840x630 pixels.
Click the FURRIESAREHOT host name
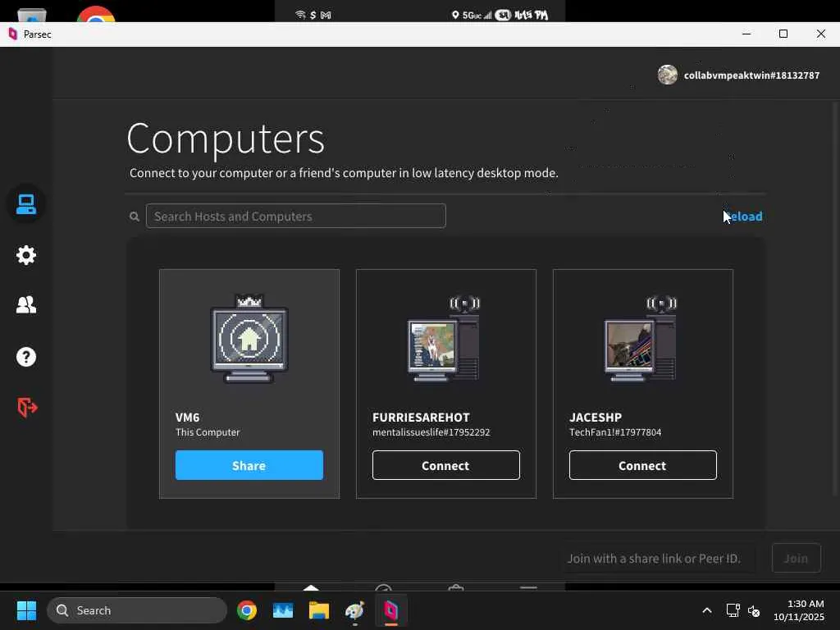pyautogui.click(x=421, y=418)
